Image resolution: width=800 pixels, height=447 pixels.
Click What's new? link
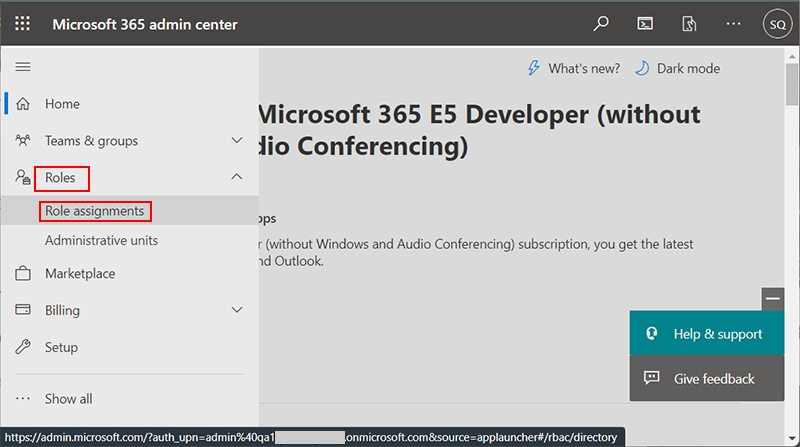point(584,68)
